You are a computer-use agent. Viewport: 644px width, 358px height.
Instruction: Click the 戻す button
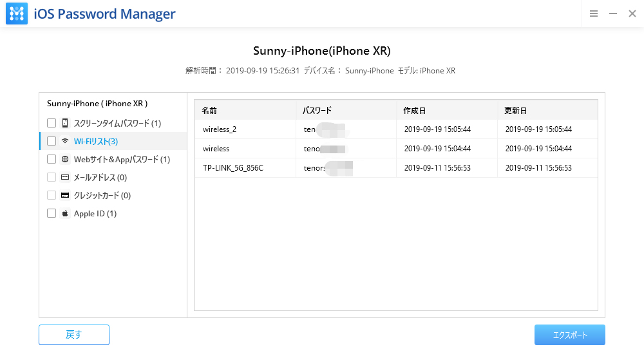point(74,335)
